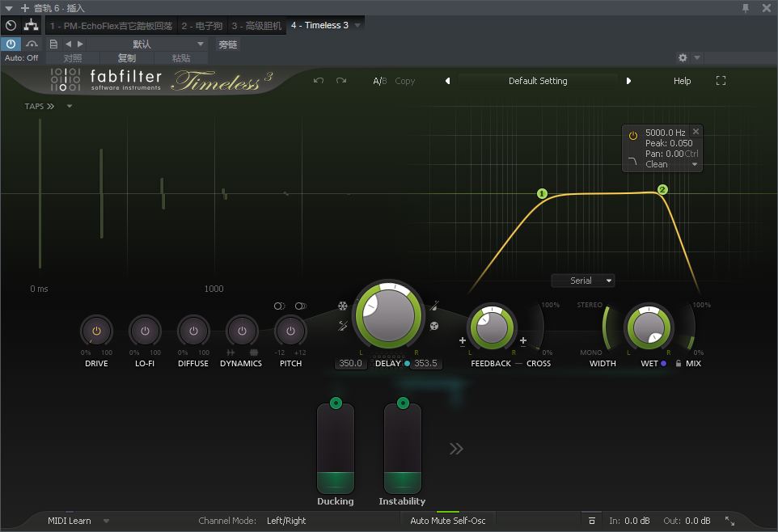Open the MIDI Learn dropdown arrow
The image size is (778, 532).
pos(106,521)
